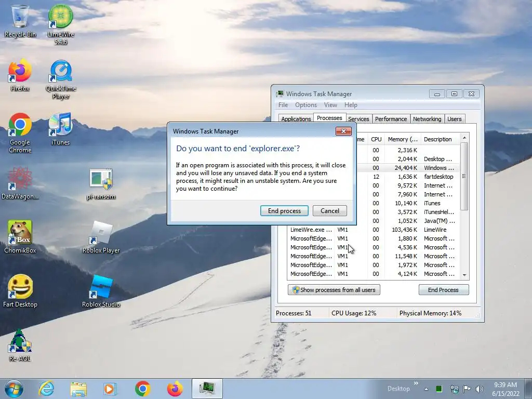Launch Chrome from the taskbar

click(x=143, y=389)
